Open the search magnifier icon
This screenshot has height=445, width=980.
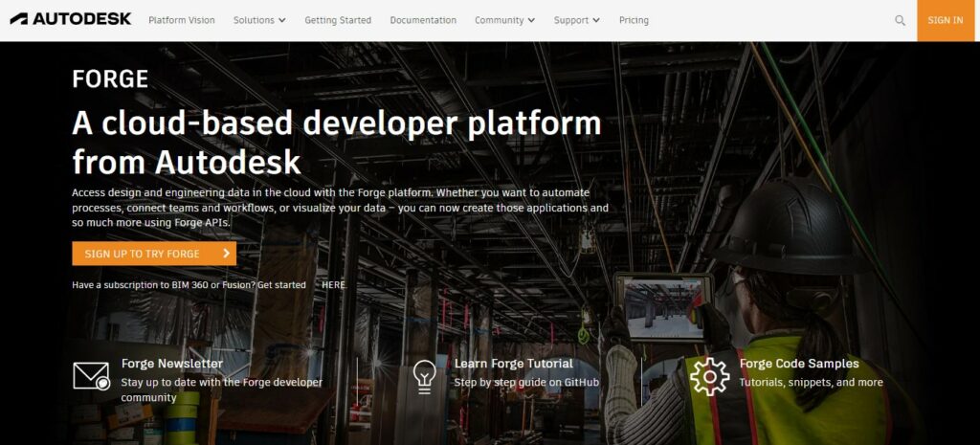900,20
